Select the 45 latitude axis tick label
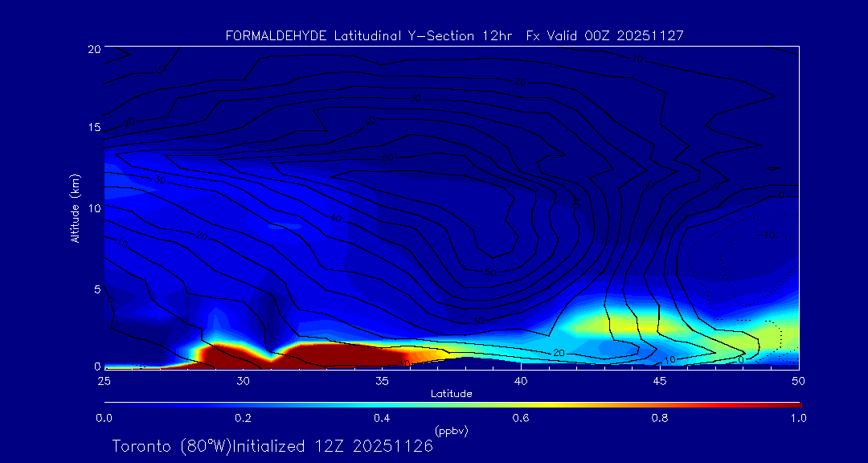The width and height of the screenshot is (868, 463). pos(660,380)
